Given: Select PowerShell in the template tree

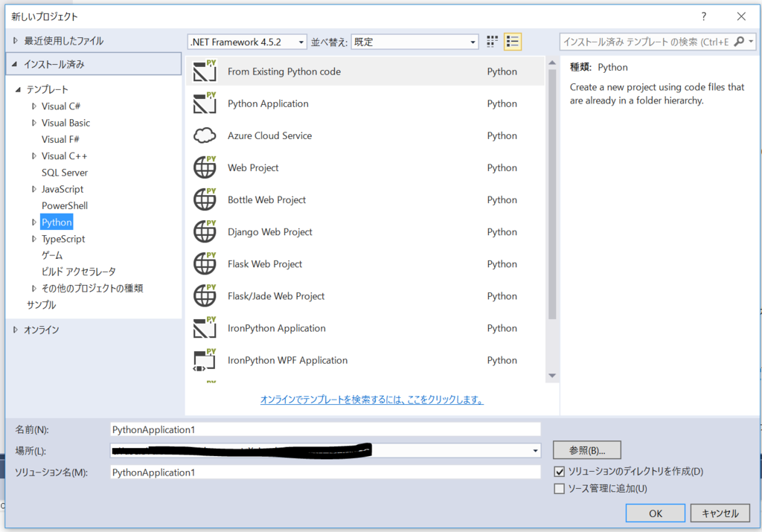Looking at the screenshot, I should point(65,205).
